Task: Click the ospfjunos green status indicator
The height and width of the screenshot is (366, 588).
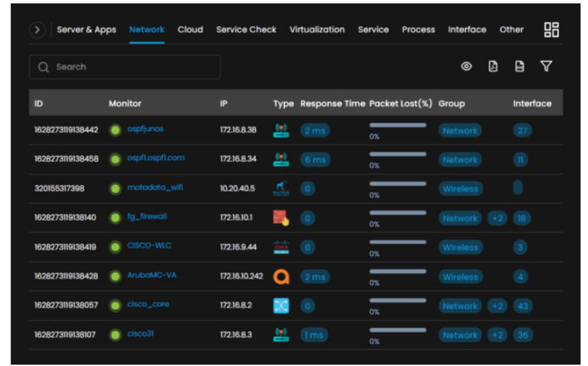Action: point(116,130)
